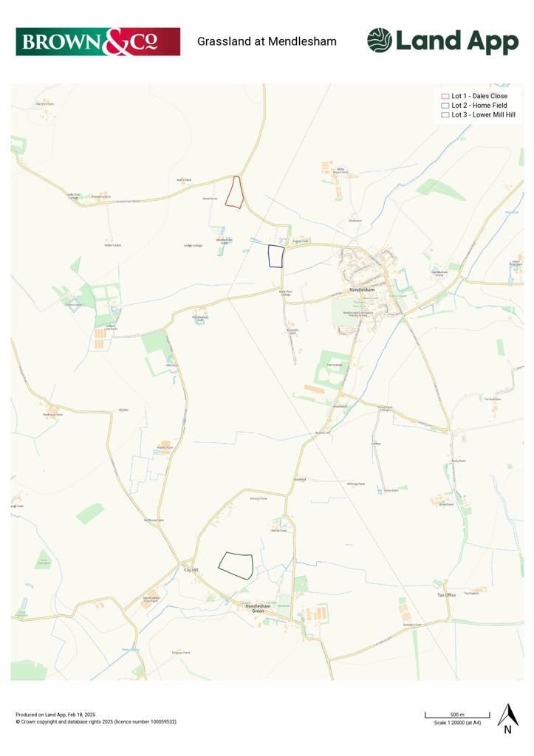This screenshot has height=756, width=534.
Task: Click the Lot 3 Lower Mill Hill swatch
Action: tap(445, 115)
